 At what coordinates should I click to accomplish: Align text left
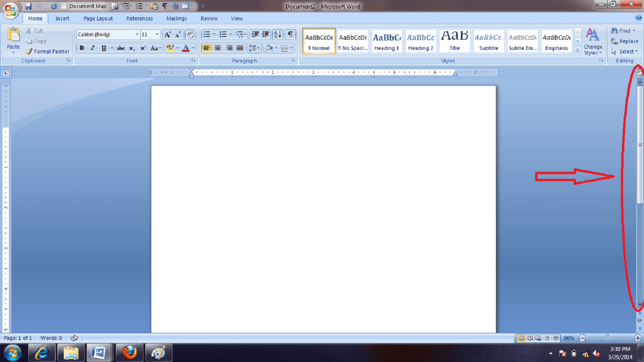coord(207,48)
